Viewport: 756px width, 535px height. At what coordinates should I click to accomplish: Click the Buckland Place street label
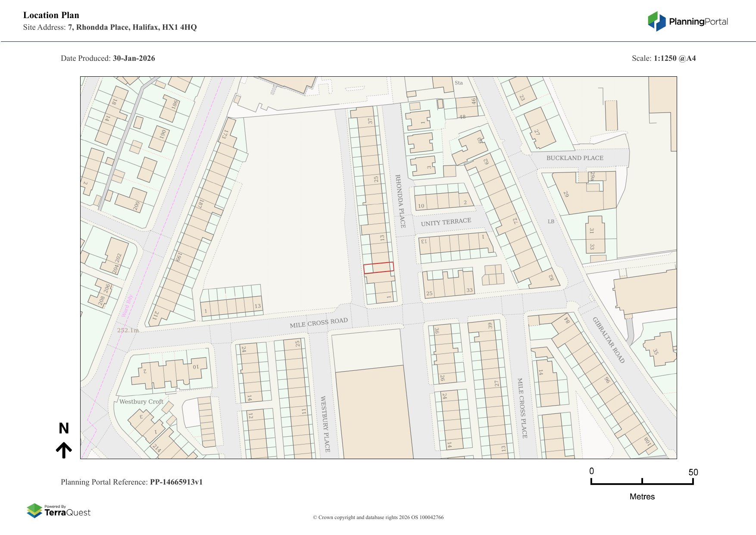(x=575, y=158)
